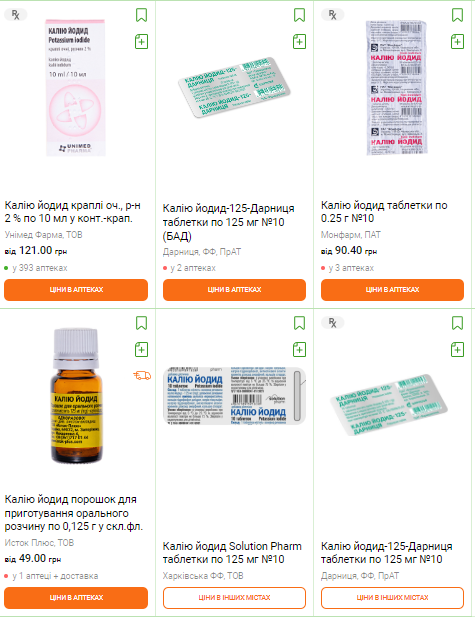Add Solution Pharm tablets to list icon
Image resolution: width=475 pixels, height=617 pixels.
point(299,349)
